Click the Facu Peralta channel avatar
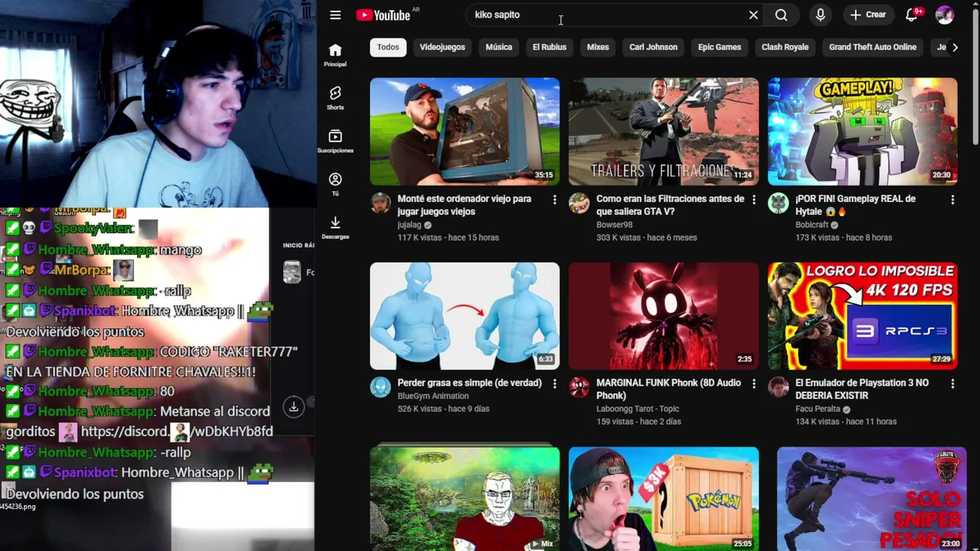 779,387
